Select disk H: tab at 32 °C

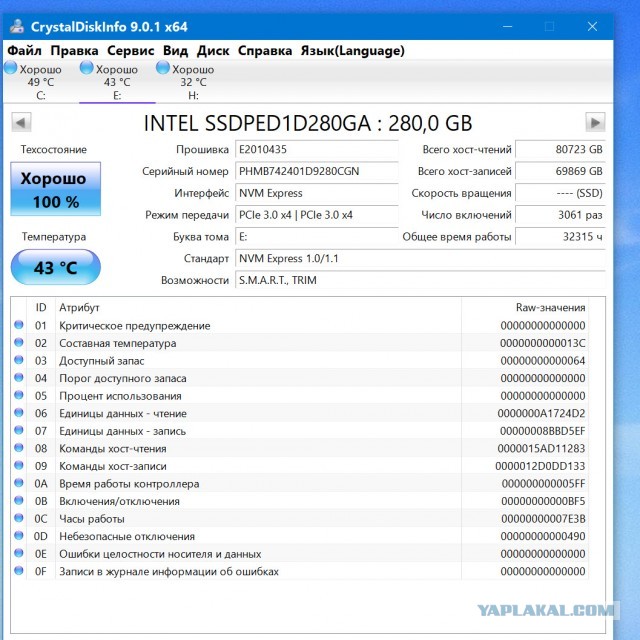(x=193, y=81)
